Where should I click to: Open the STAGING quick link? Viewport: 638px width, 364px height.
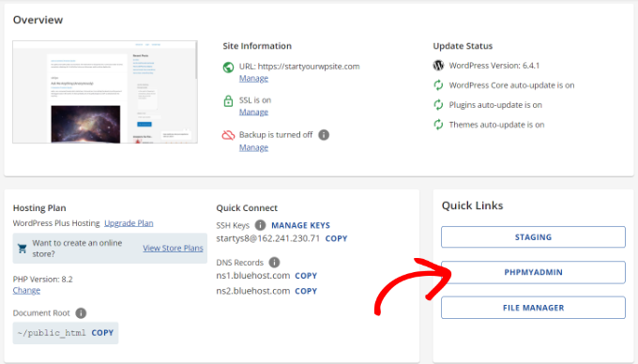pos(533,237)
